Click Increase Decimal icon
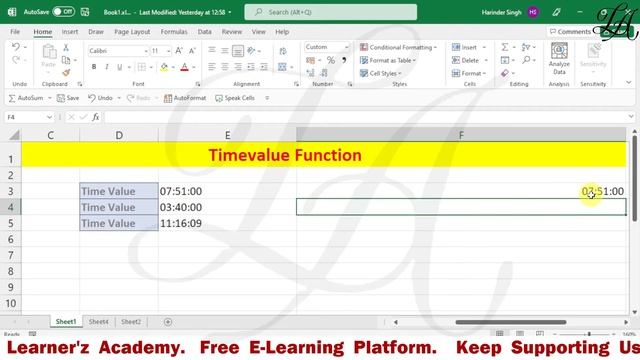Screen dimensions: 640x360 pos(311,73)
